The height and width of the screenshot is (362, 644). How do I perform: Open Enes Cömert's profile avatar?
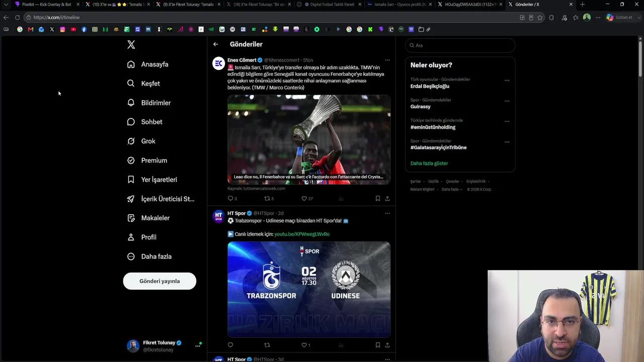(218, 63)
